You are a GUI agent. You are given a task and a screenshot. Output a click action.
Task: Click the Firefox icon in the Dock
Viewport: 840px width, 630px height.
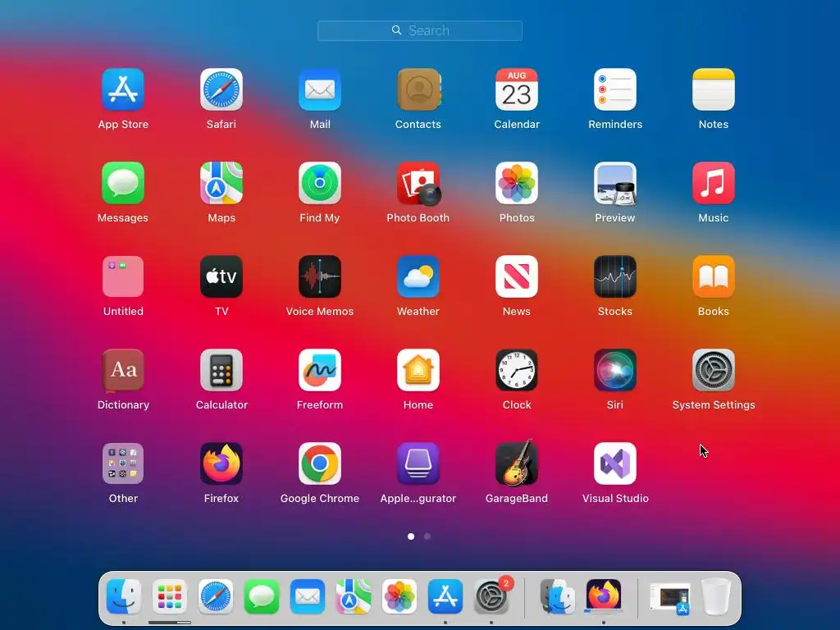(x=604, y=596)
